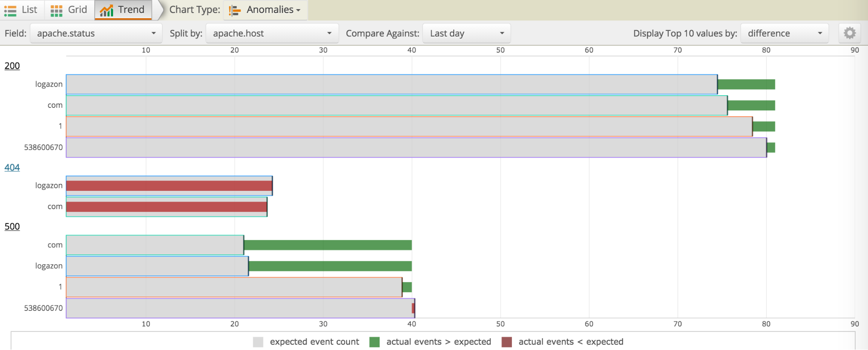868x350 pixels.
Task: Click the red logazon bar under 404
Action: point(169,186)
